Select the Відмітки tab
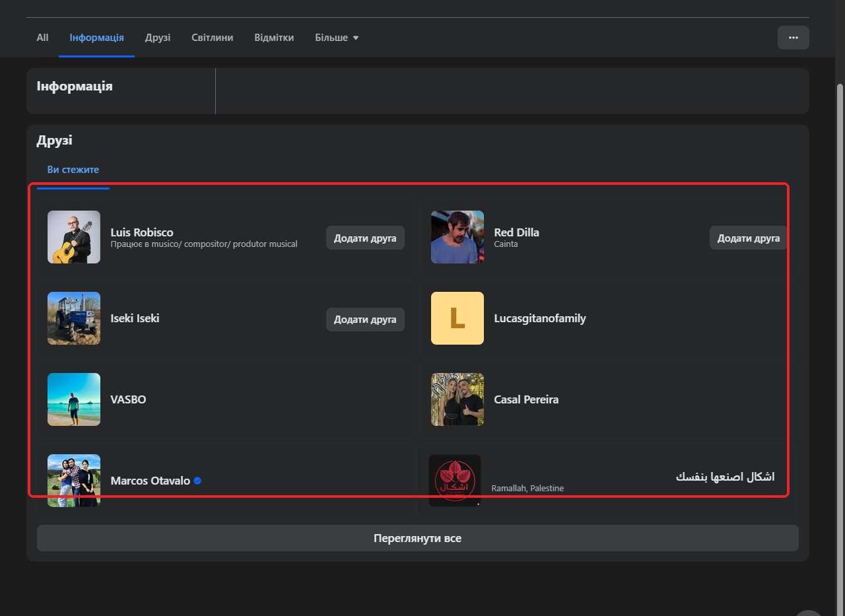This screenshot has width=845, height=616. (274, 38)
